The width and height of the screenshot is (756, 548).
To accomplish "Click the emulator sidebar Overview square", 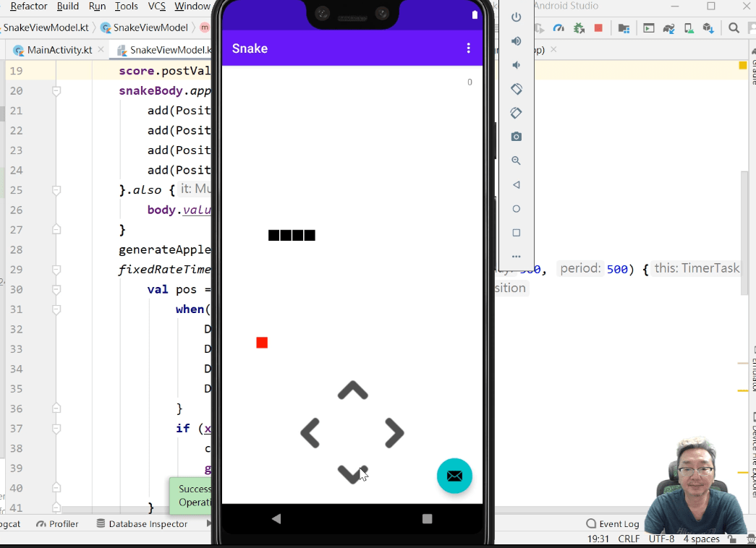I will click(x=516, y=233).
